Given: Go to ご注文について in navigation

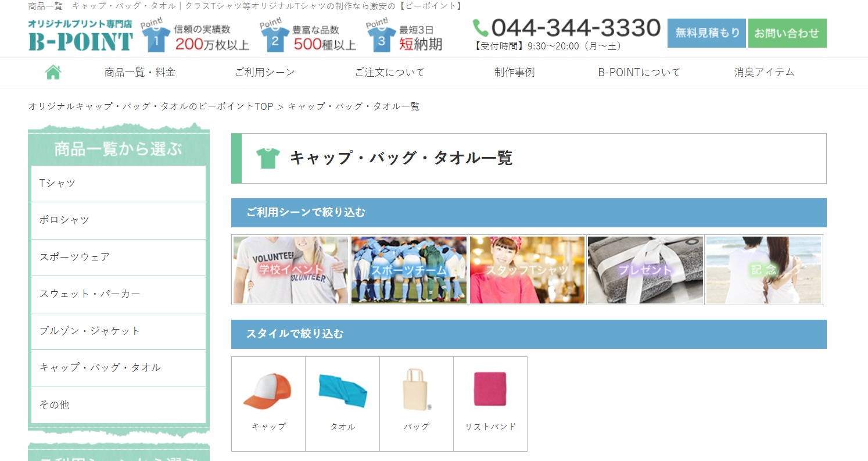Looking at the screenshot, I should pos(390,73).
